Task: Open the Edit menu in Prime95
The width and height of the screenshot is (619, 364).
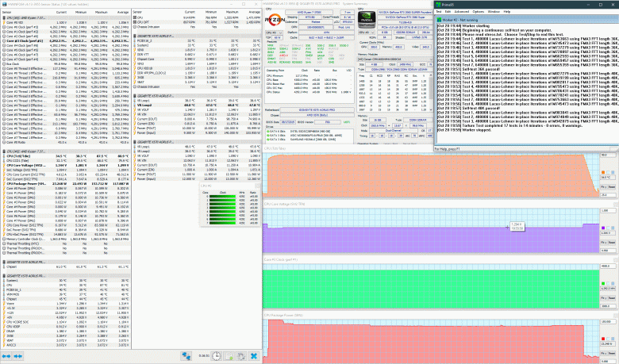Action: pyautogui.click(x=448, y=12)
